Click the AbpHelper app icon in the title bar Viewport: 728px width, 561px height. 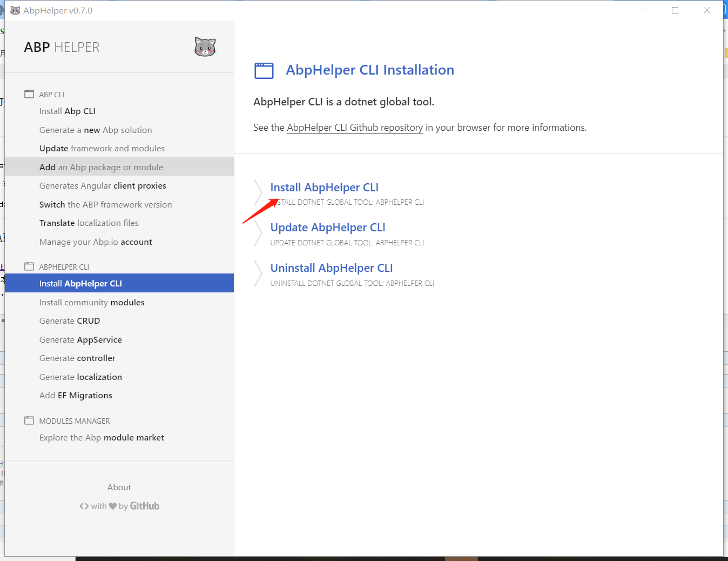pos(15,10)
